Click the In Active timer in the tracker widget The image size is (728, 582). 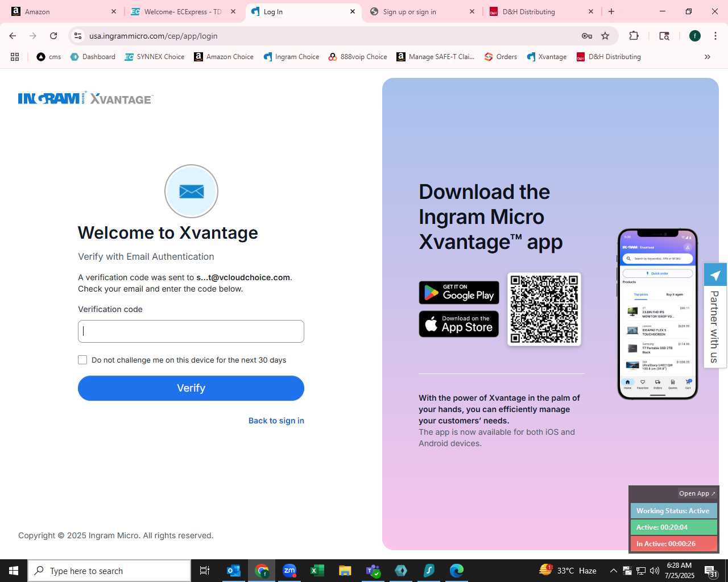pyautogui.click(x=673, y=544)
